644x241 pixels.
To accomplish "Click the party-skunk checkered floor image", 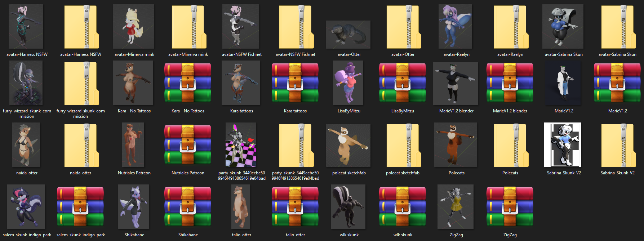I will pyautogui.click(x=241, y=145).
